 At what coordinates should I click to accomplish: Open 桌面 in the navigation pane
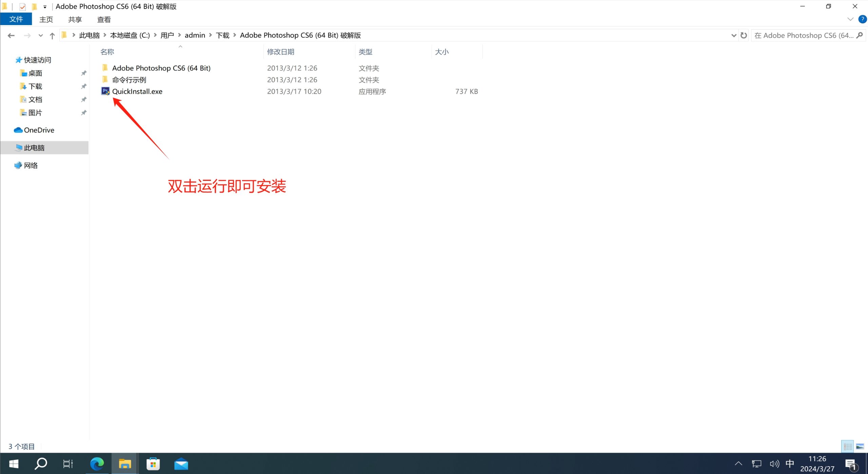point(35,73)
